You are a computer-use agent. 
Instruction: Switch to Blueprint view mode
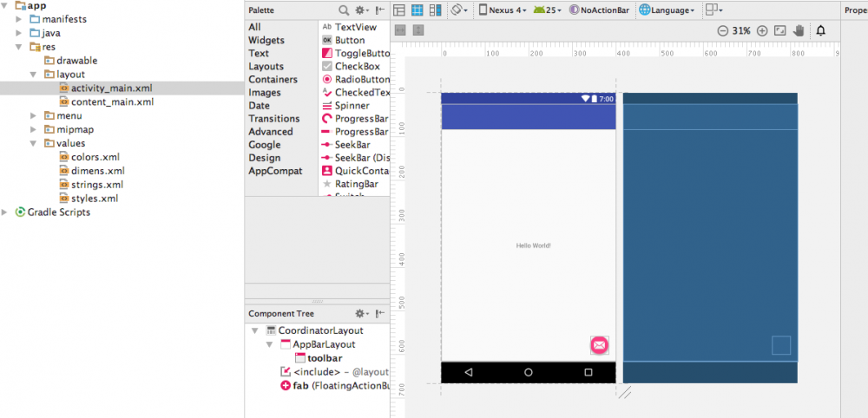point(417,10)
